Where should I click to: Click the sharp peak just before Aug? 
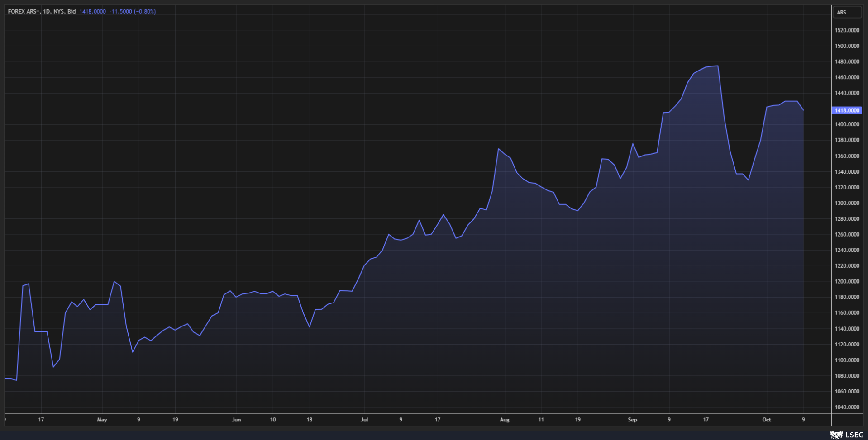pos(498,149)
